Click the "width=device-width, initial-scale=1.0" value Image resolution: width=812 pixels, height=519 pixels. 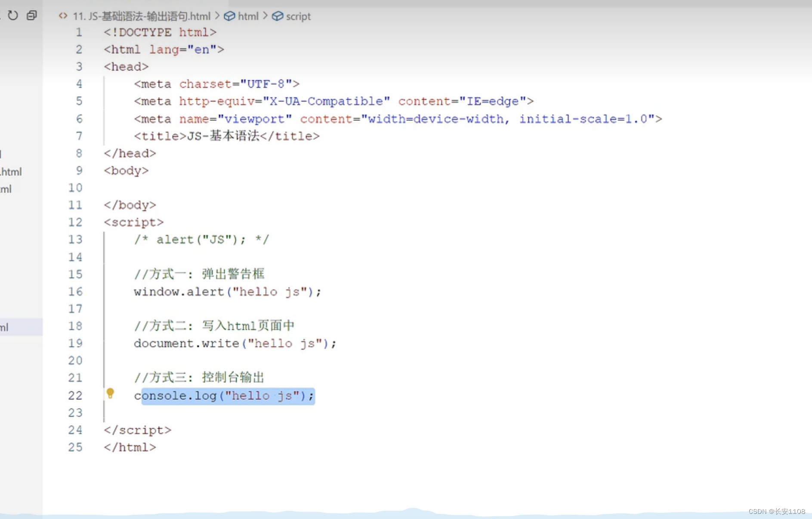pos(508,119)
